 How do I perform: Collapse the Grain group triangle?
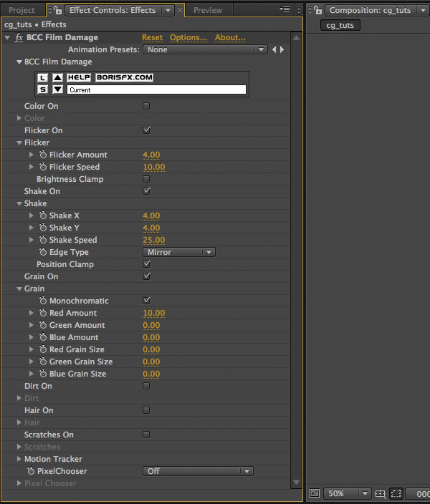pos(19,289)
